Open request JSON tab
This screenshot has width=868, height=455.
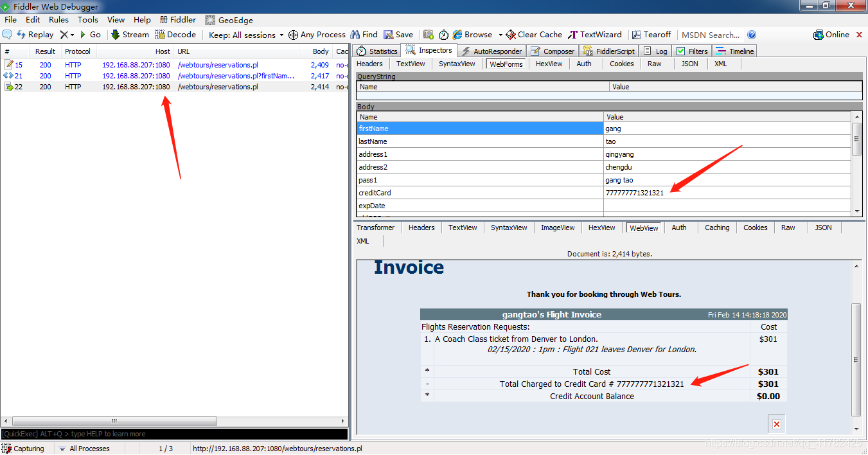coord(689,64)
